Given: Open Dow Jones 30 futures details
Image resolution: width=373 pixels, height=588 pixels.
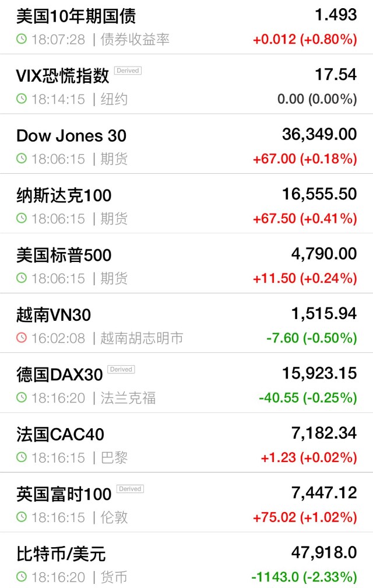Looking at the screenshot, I should [186, 144].
